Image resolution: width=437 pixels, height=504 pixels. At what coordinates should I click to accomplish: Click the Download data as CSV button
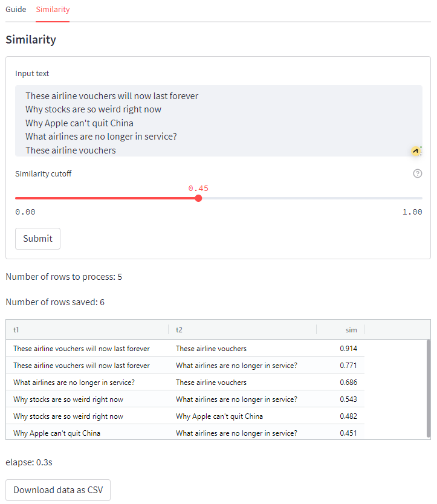pyautogui.click(x=57, y=489)
